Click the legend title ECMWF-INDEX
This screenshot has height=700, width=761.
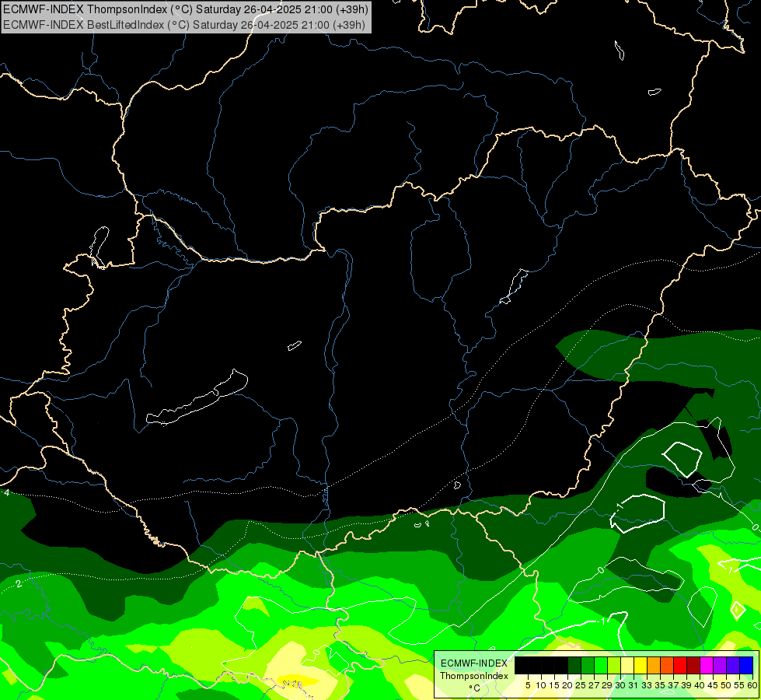click(474, 663)
